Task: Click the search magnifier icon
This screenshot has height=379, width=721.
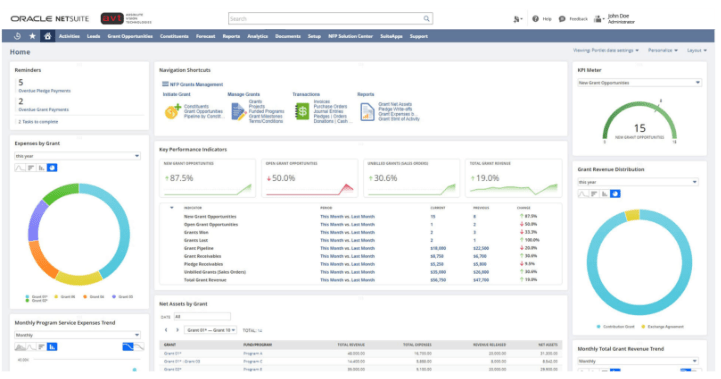Action: pyautogui.click(x=427, y=18)
